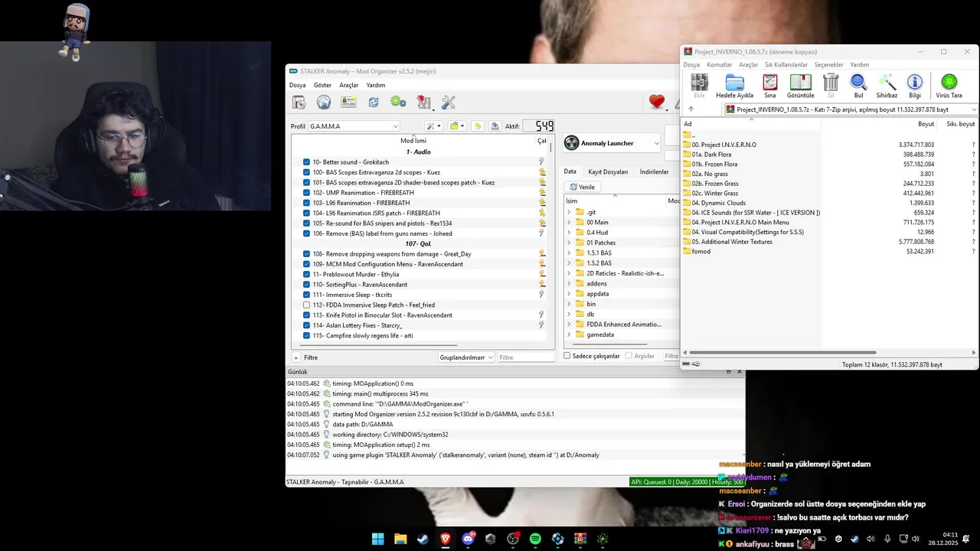The image size is (980, 551).
Task: Uncheck 106- Remove (BAS) label mod
Action: click(306, 233)
